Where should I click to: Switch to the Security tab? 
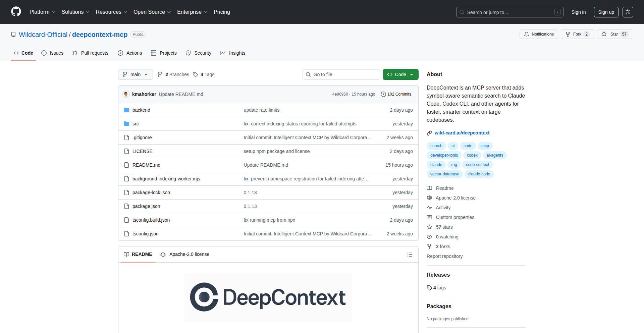(199, 53)
